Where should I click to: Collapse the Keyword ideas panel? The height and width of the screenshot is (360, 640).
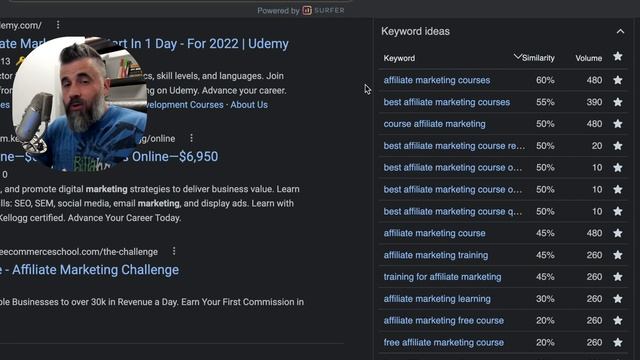[x=620, y=31]
